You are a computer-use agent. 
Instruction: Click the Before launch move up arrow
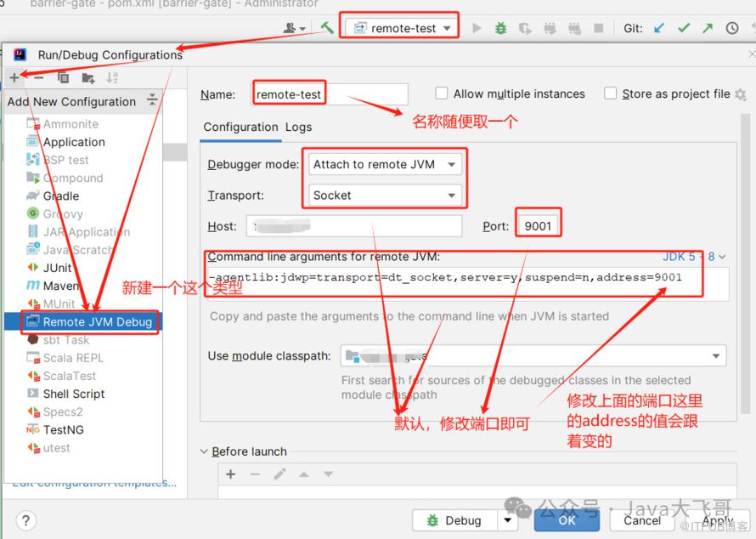tap(304, 474)
